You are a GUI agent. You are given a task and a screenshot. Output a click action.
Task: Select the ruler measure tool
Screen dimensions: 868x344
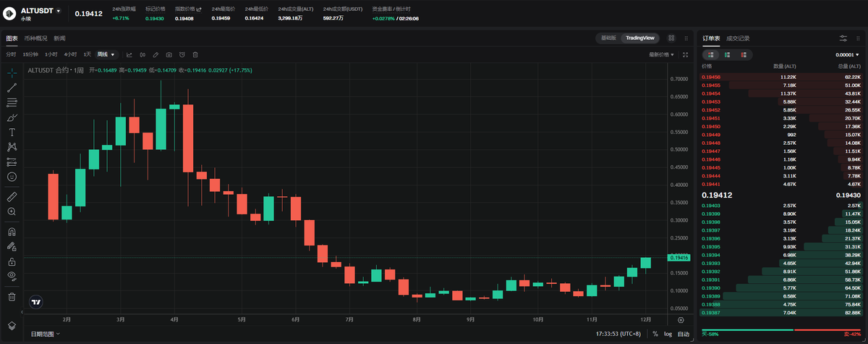click(x=12, y=196)
